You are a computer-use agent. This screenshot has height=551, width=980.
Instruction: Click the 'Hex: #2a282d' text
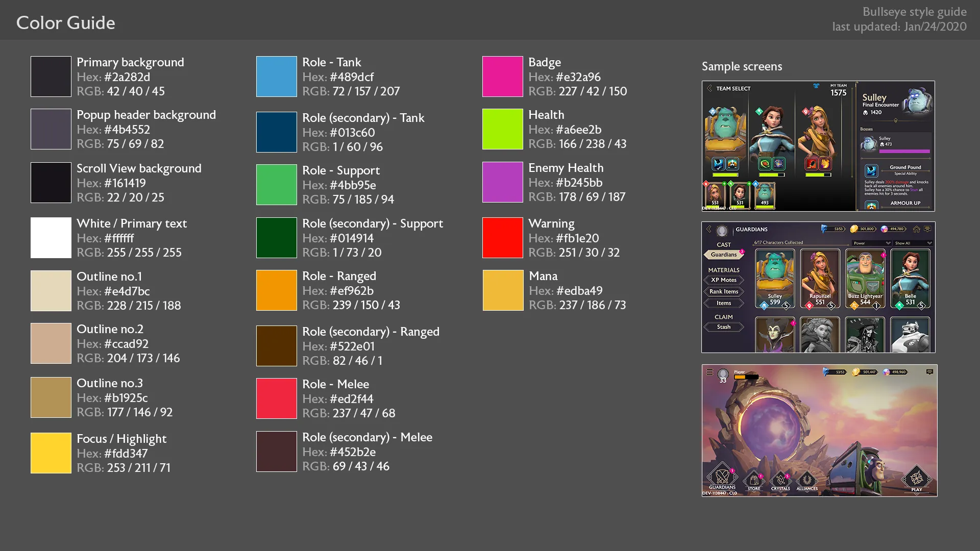(x=113, y=77)
